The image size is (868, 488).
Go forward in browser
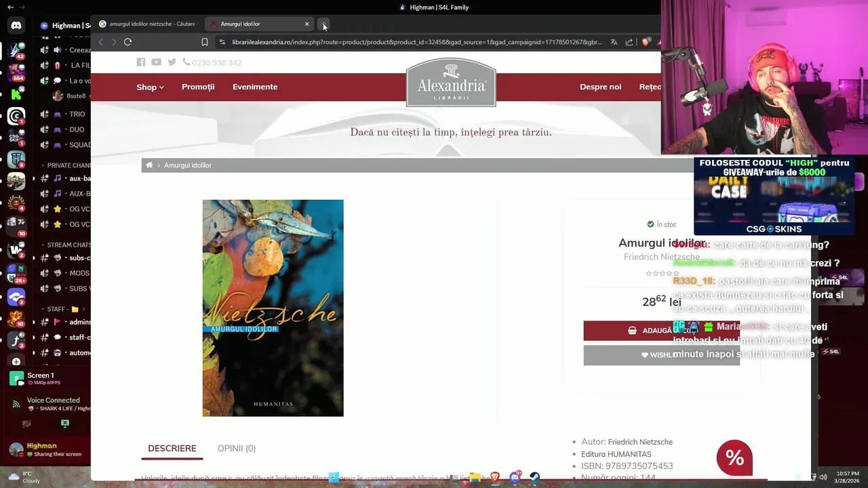click(114, 42)
